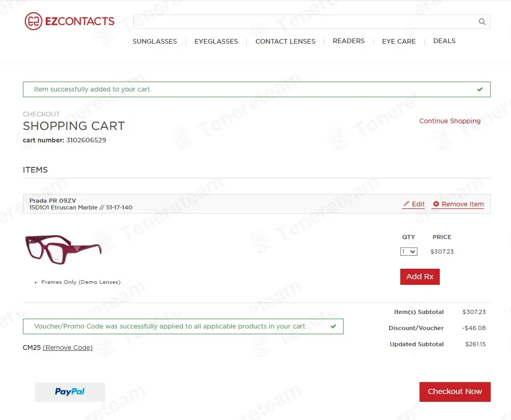The image size is (511, 420).
Task: Click the Edit pencil icon
Action: coord(407,204)
